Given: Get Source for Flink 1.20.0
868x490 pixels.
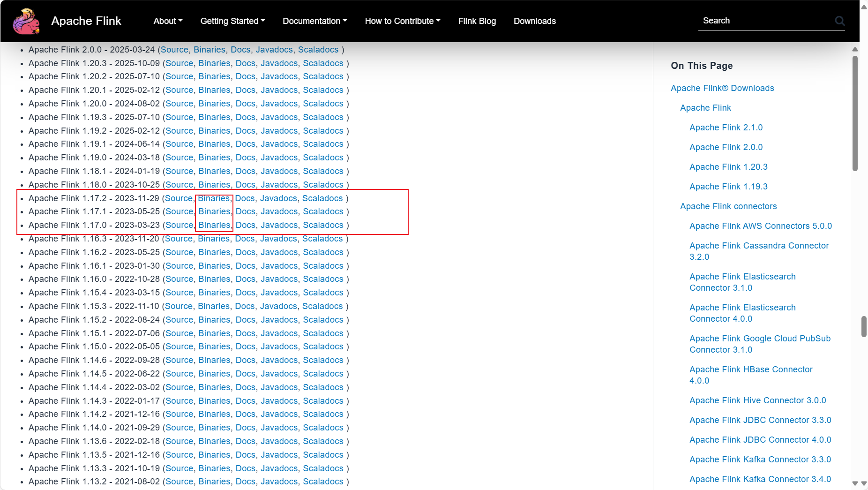Looking at the screenshot, I should (180, 104).
